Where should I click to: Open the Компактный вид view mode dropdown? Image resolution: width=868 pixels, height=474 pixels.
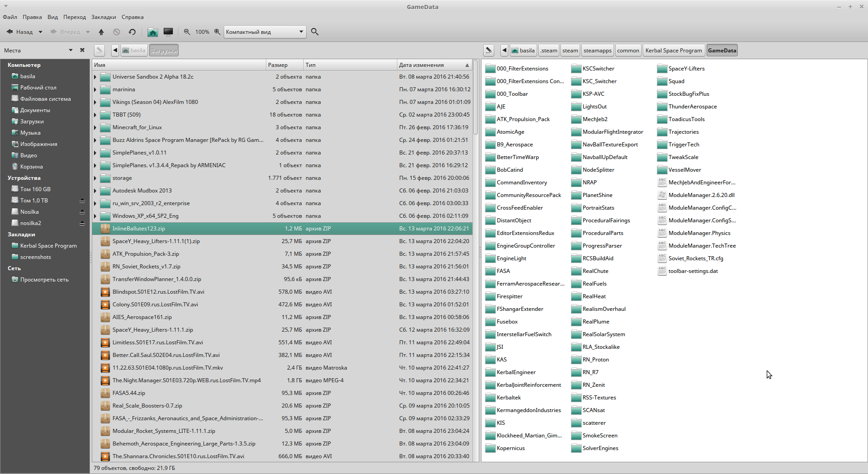tap(265, 32)
